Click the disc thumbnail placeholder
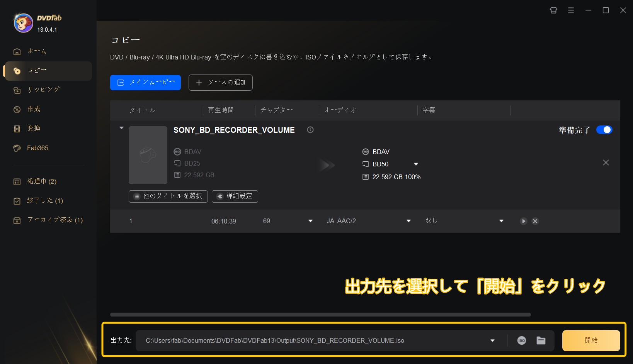633x364 pixels. click(148, 155)
